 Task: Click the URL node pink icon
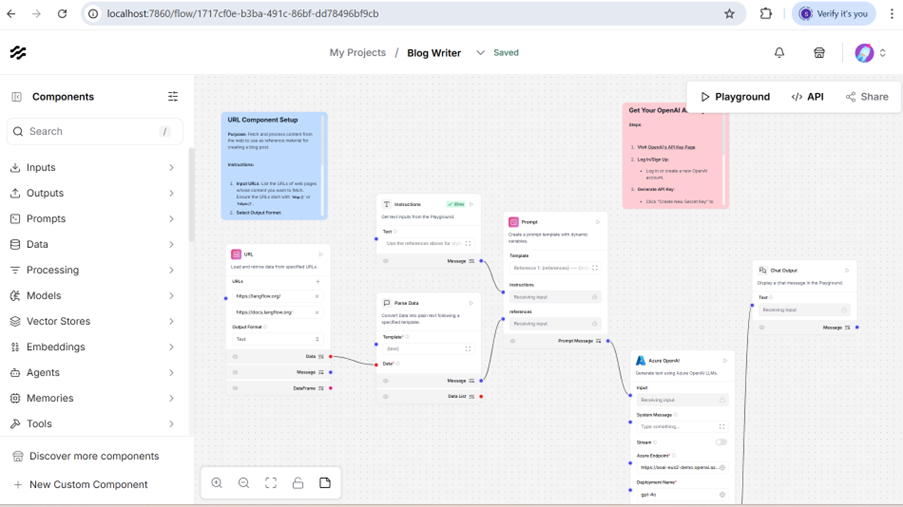point(236,254)
